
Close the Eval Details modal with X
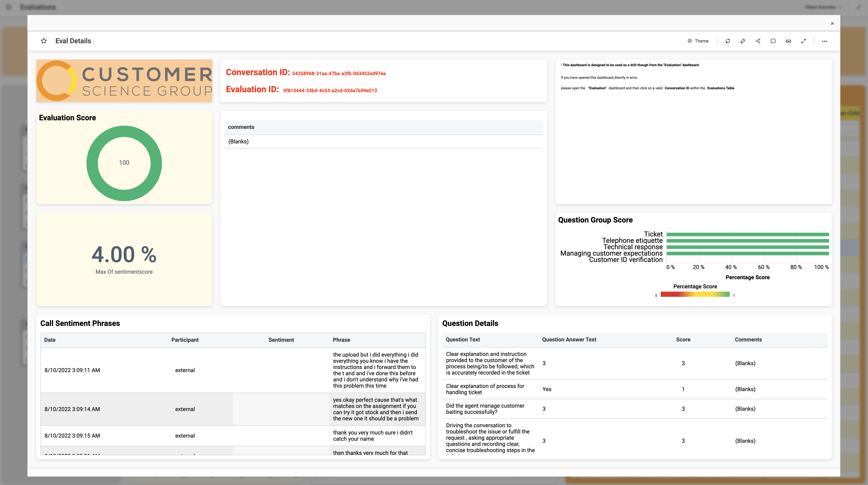tap(832, 23)
